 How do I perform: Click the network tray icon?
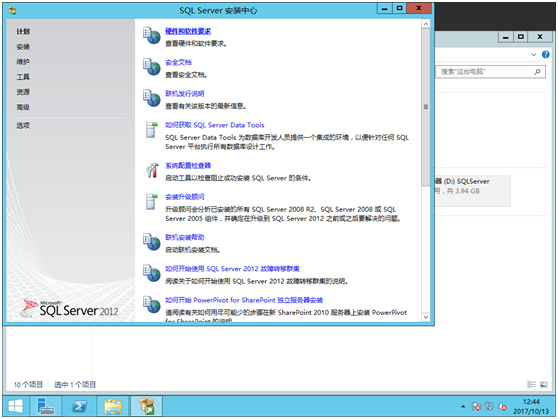point(489,406)
